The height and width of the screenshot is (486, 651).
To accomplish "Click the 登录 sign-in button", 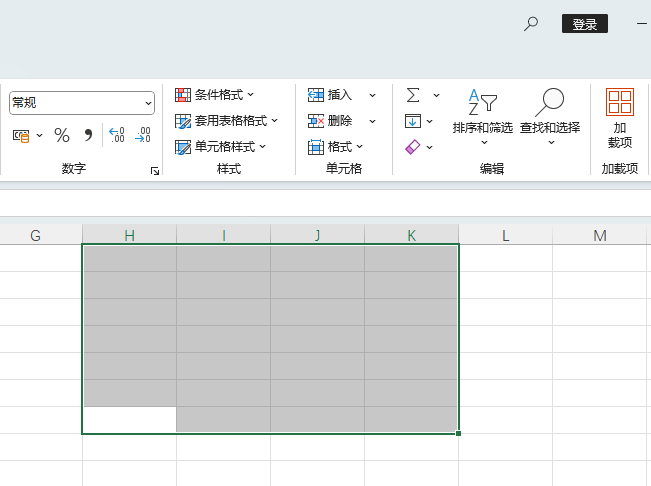I will click(x=585, y=24).
